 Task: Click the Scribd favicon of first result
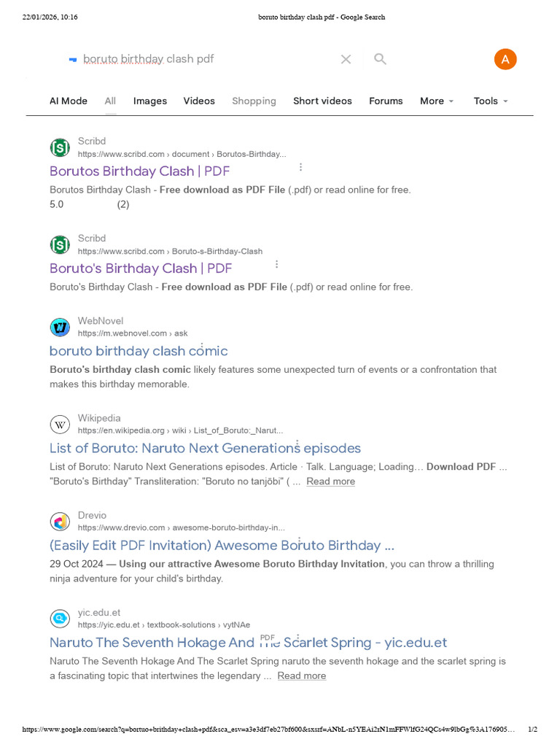[x=60, y=147]
